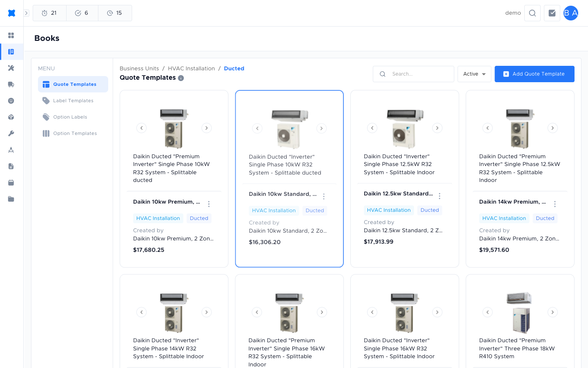Open options menu for Daikin 10kw Standard
Screen dimensions: 588x368
point(324,197)
